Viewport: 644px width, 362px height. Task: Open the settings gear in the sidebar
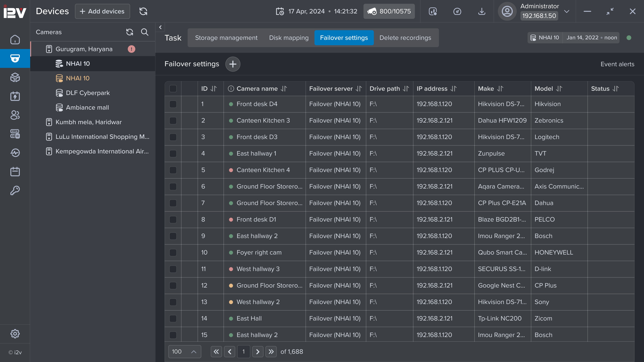point(15,334)
